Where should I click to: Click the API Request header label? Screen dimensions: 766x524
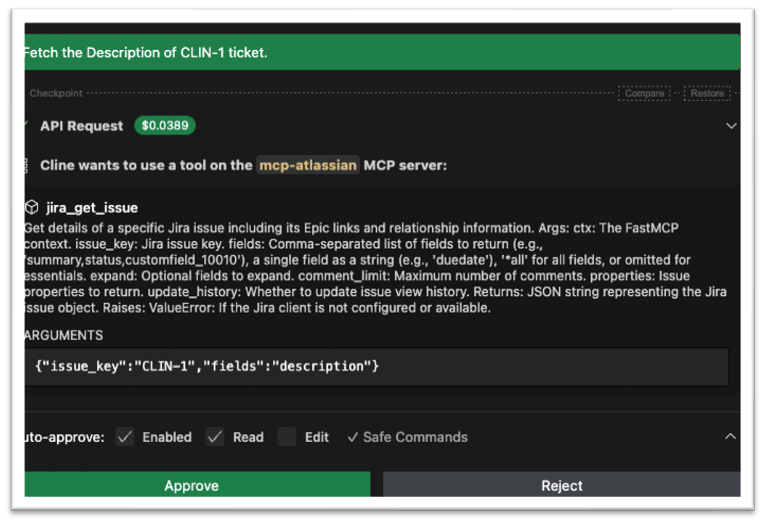tap(81, 126)
